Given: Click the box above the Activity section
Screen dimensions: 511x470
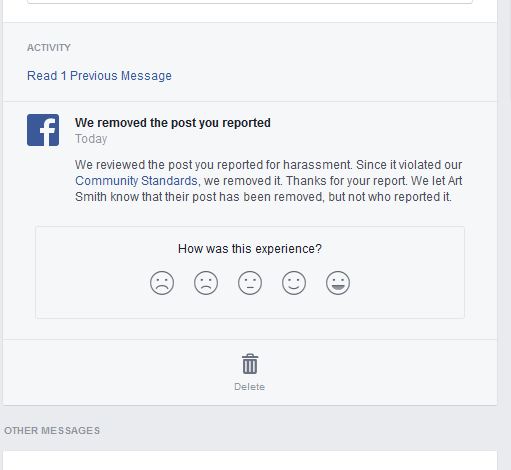Looking at the screenshot, I should click(250, 2).
